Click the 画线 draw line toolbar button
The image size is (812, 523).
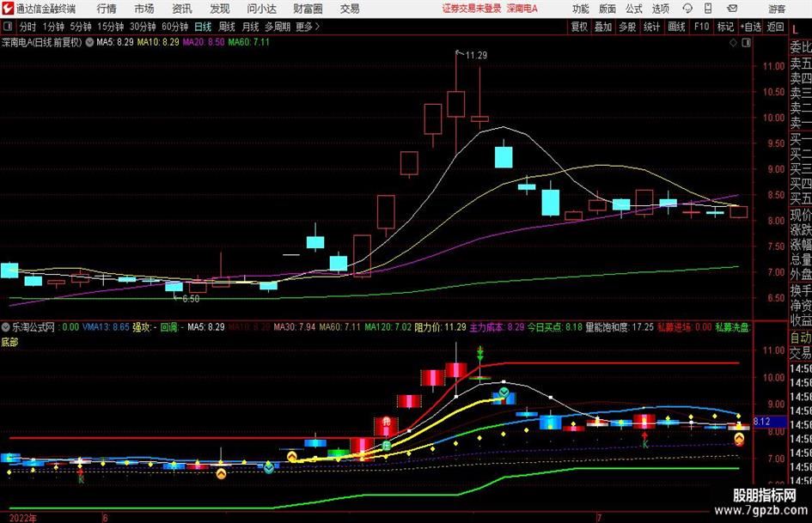(x=676, y=27)
